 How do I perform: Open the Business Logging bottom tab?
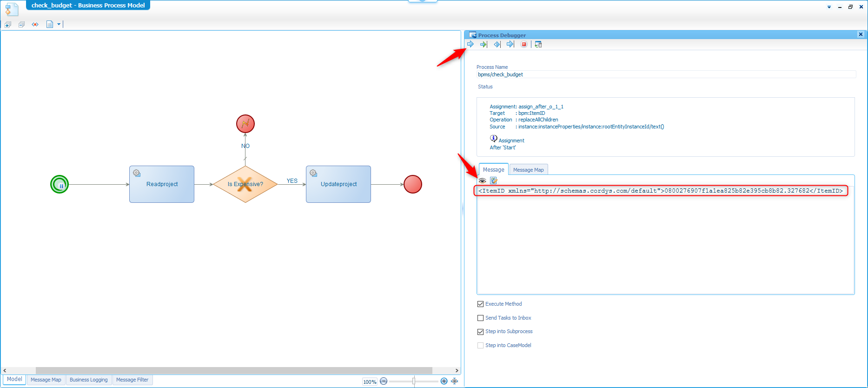(x=88, y=380)
